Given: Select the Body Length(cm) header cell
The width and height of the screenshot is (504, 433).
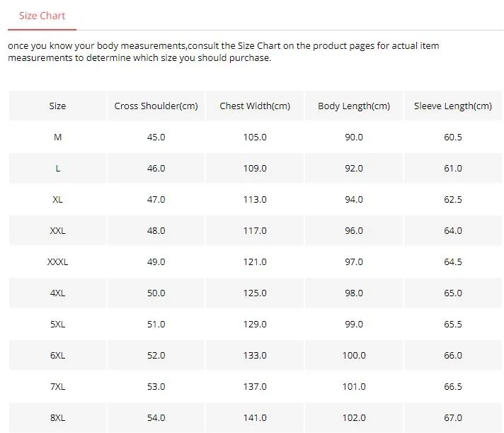Looking at the screenshot, I should (354, 106).
